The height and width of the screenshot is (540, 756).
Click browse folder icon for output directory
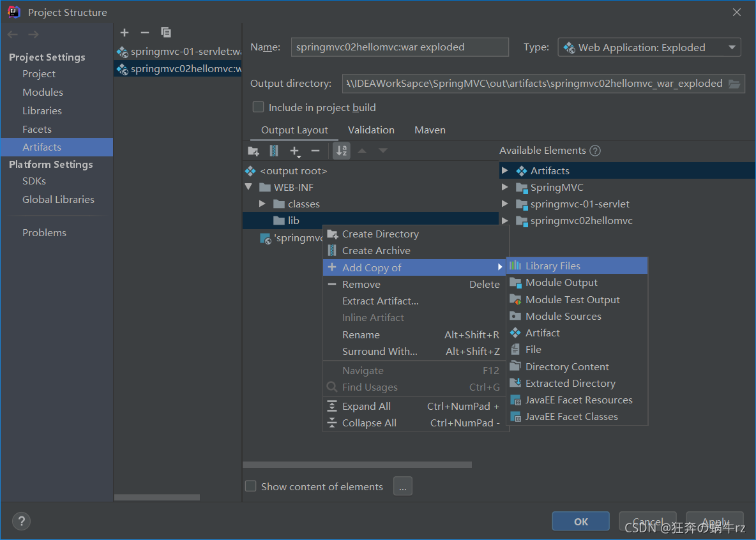pyautogui.click(x=734, y=84)
